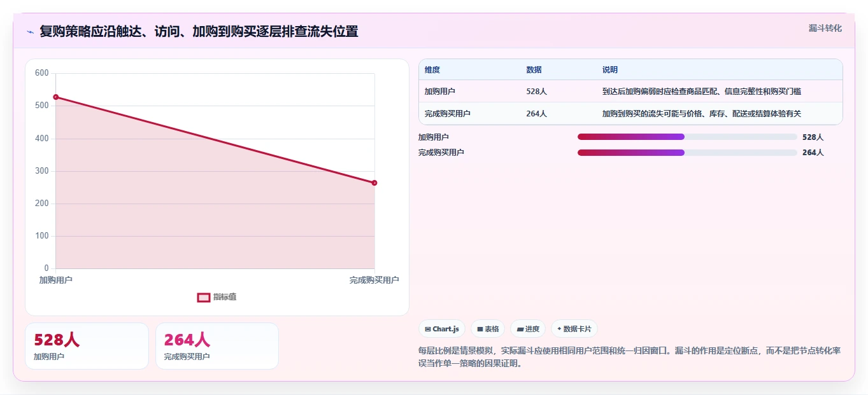Click the card title 复购策略应沿触达
868x395 pixels.
tap(199, 31)
